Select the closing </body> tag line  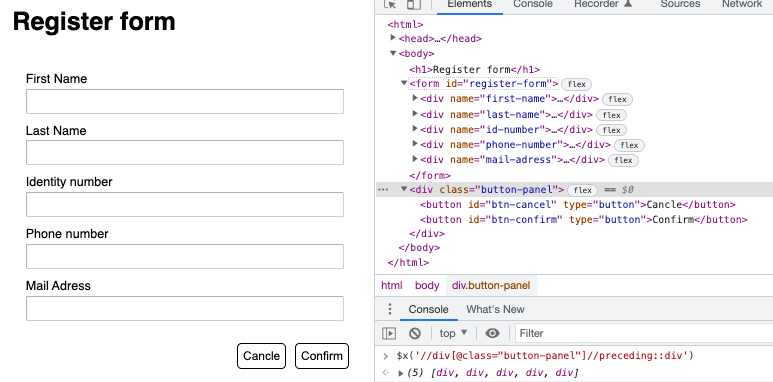[419, 248]
